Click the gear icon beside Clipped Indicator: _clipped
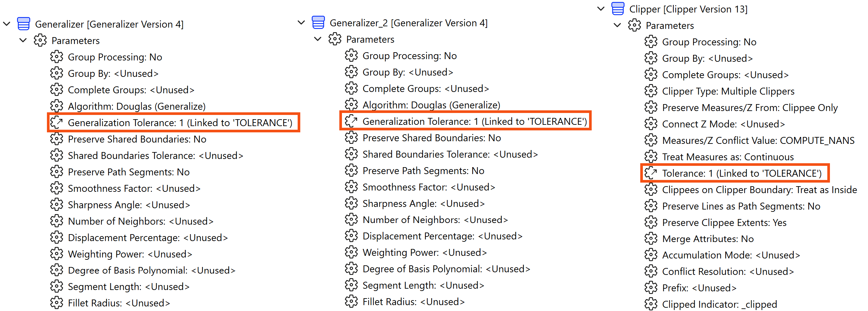Viewport: 868px width, 311px height. tap(651, 304)
